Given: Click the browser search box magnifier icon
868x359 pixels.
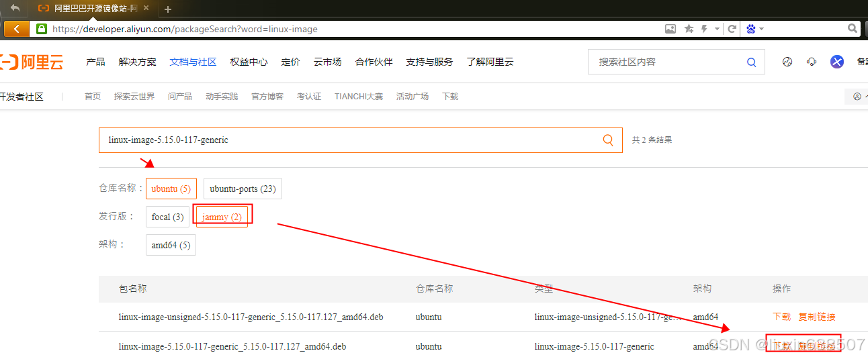Looking at the screenshot, I should tap(853, 29).
